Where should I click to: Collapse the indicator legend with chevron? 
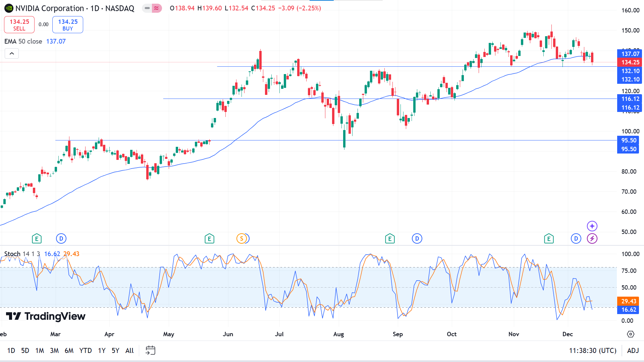click(12, 54)
